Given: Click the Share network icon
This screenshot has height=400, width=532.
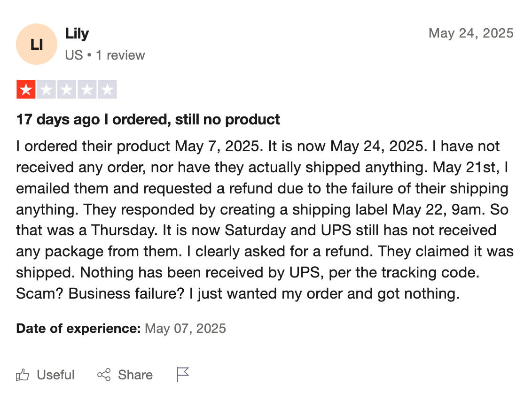Looking at the screenshot, I should point(104,375).
